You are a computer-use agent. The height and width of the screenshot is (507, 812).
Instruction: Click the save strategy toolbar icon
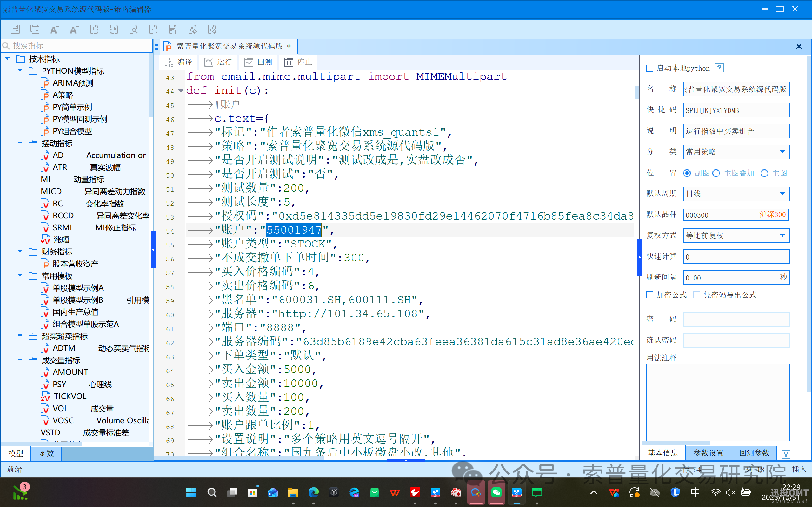15,29
